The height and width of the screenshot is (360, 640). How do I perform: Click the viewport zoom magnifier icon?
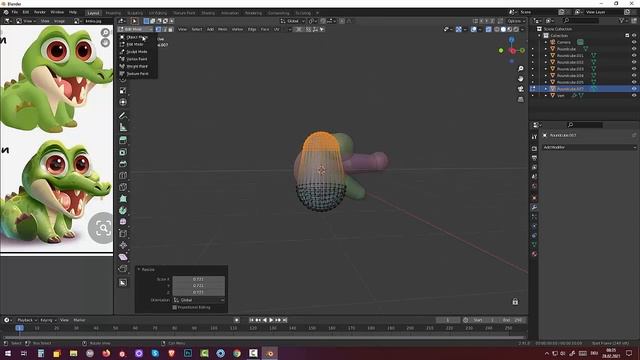point(520,69)
